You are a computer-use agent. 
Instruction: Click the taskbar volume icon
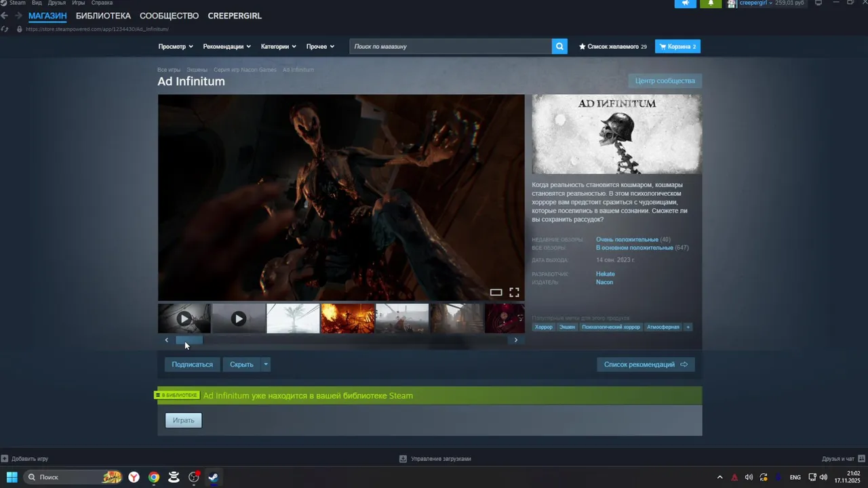tap(823, 477)
